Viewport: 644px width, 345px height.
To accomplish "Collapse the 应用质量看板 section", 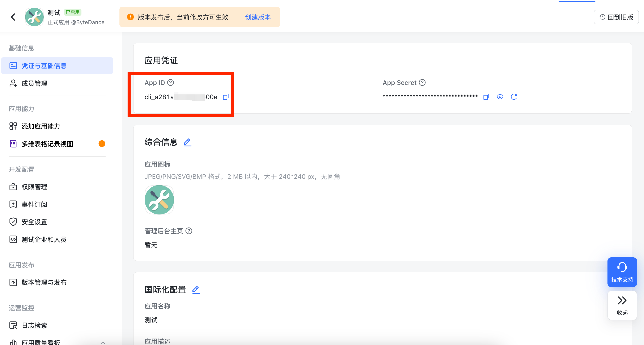I will pyautogui.click(x=102, y=342).
